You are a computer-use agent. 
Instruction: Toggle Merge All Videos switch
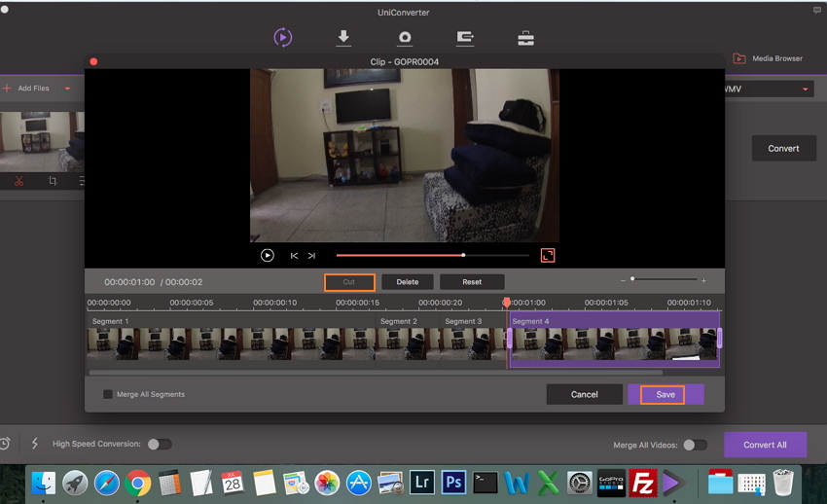(x=695, y=445)
